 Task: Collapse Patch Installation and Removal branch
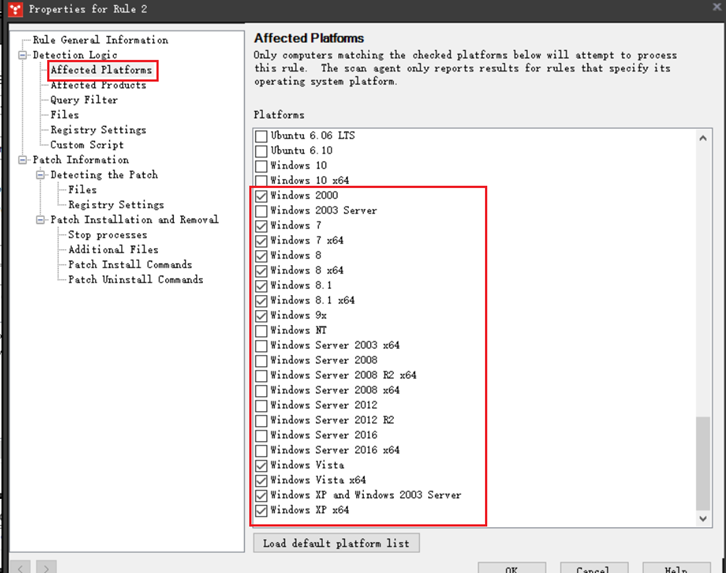tap(42, 220)
